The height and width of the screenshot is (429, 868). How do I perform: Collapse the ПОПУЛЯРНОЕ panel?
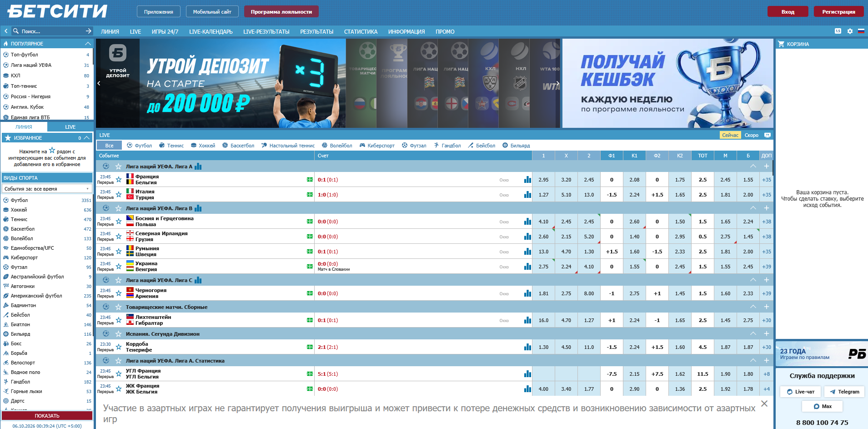[88, 44]
